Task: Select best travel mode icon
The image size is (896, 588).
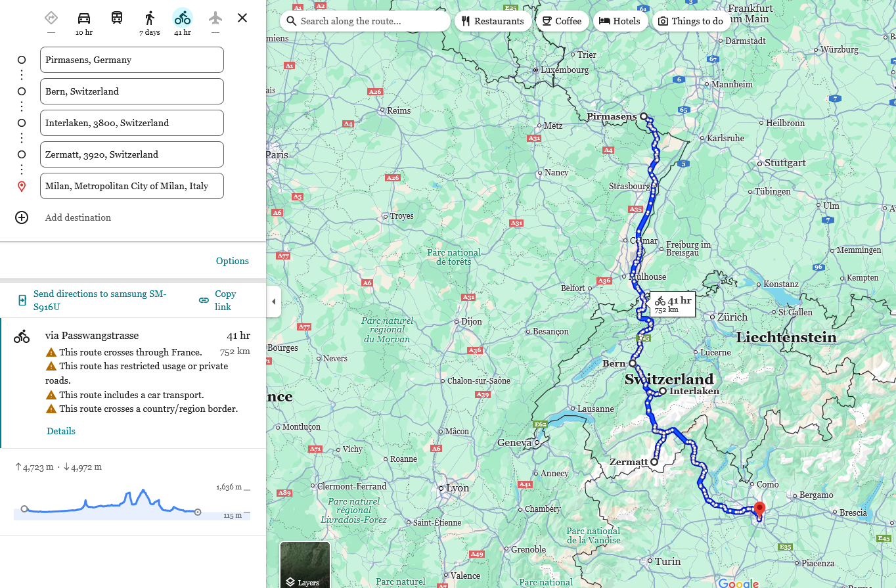Action: 51,18
